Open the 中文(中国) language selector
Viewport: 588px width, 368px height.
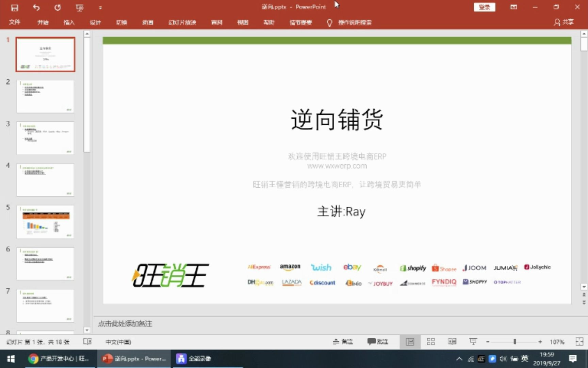(x=118, y=342)
